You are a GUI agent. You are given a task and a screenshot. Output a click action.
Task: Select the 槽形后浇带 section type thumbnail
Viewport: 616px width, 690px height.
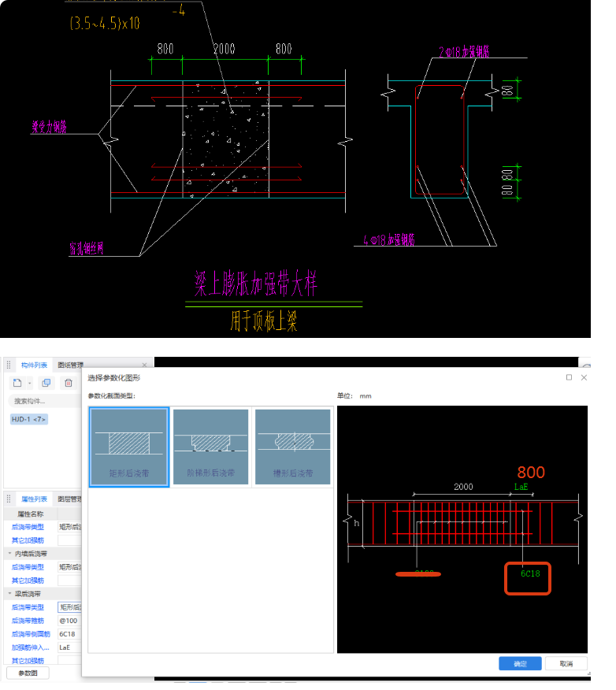click(292, 447)
